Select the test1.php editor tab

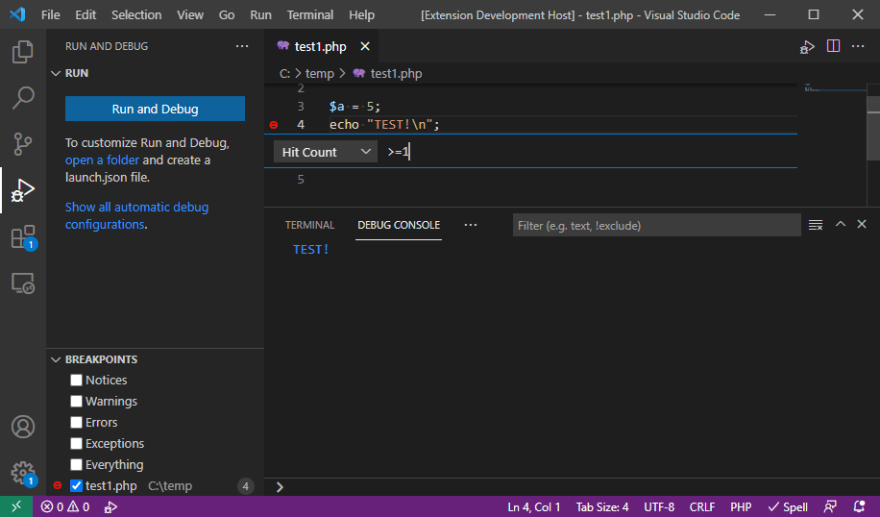[320, 47]
